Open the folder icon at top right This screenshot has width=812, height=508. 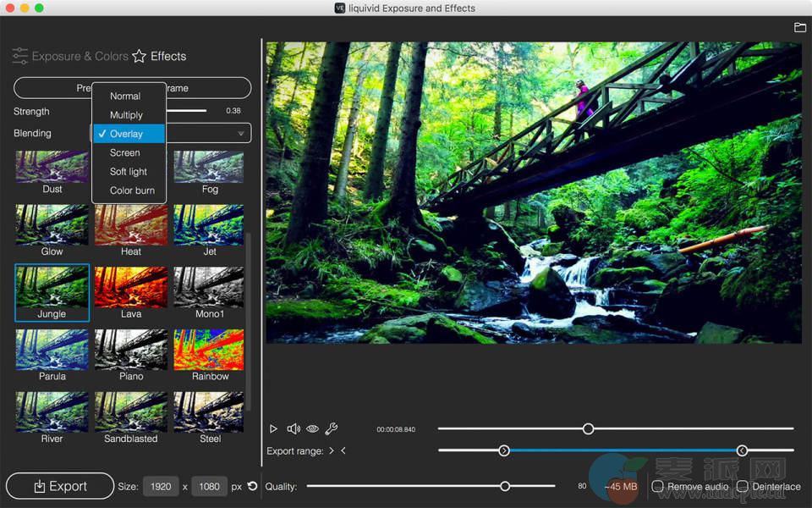(x=799, y=28)
